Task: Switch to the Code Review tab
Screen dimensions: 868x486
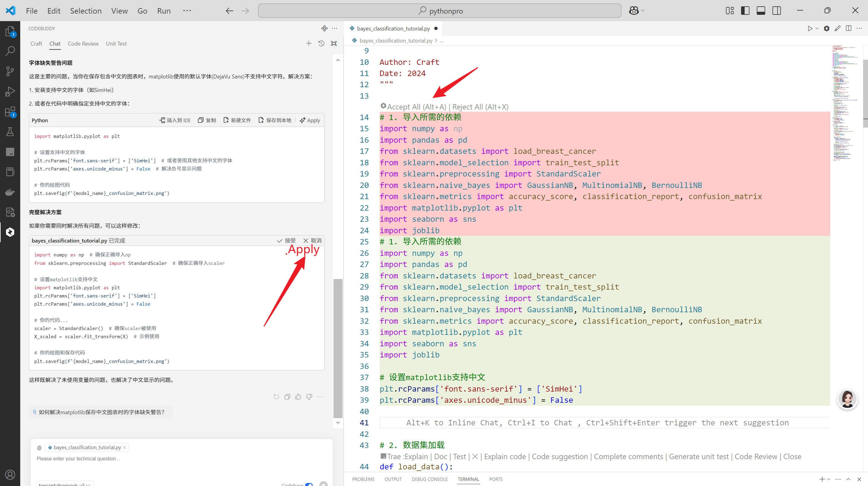Action: (x=83, y=44)
